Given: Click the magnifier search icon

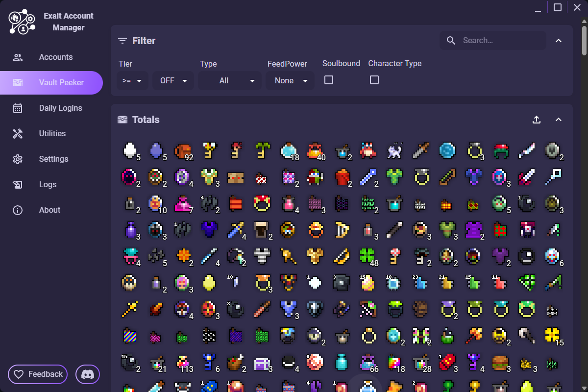Looking at the screenshot, I should (451, 41).
